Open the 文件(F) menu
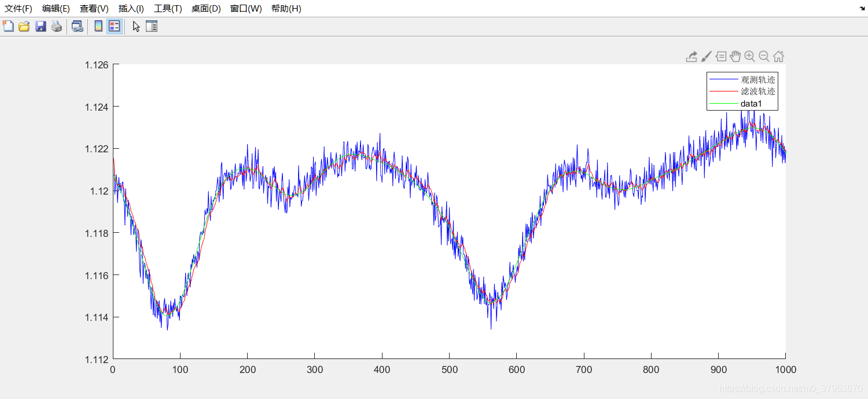The width and height of the screenshot is (868, 399). pyautogui.click(x=19, y=9)
